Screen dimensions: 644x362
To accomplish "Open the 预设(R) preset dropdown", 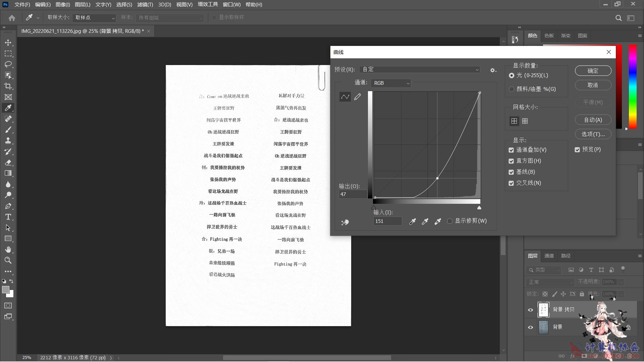I will [x=419, y=70].
